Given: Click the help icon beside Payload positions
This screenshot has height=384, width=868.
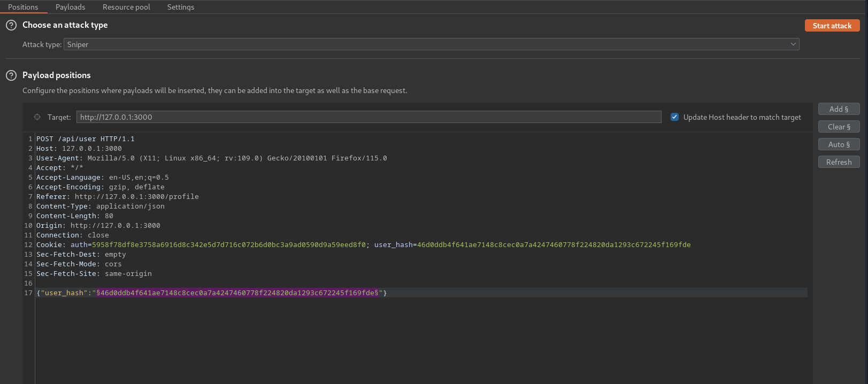Looking at the screenshot, I should click(x=11, y=75).
